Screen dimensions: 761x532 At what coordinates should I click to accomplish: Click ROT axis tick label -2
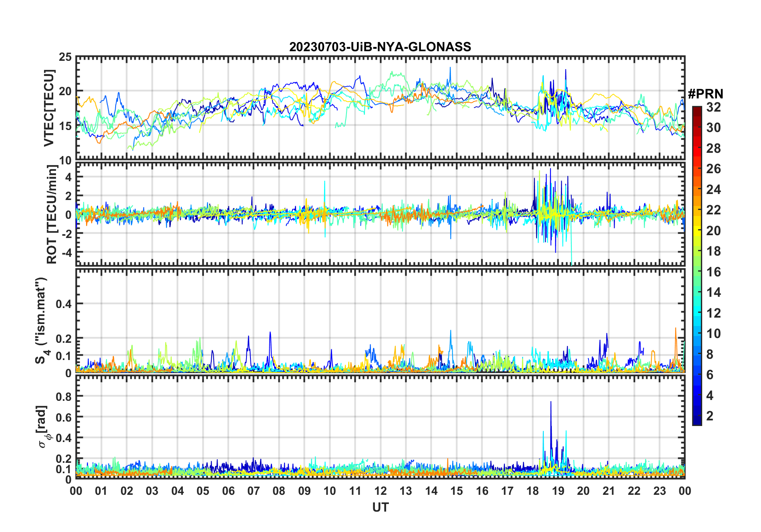pos(67,233)
